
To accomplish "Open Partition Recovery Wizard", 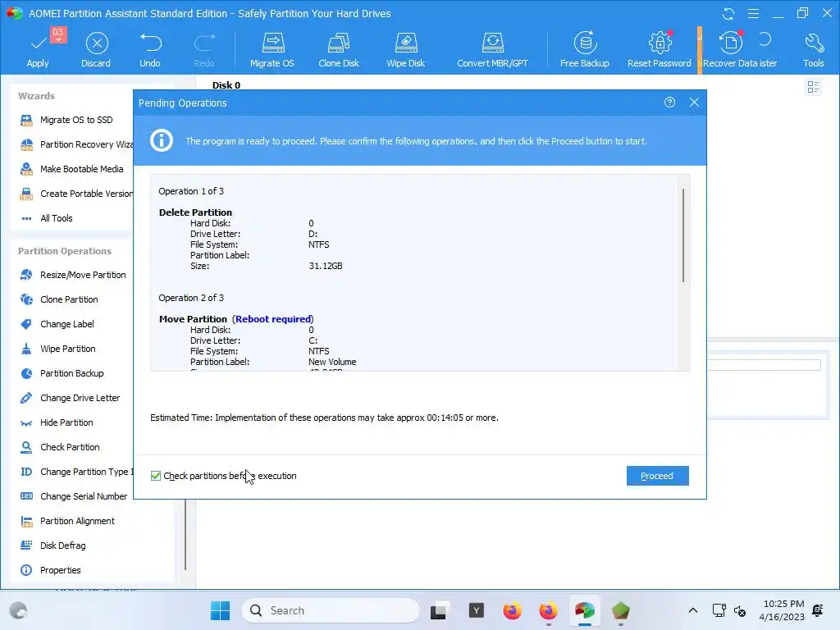I will click(x=76, y=144).
